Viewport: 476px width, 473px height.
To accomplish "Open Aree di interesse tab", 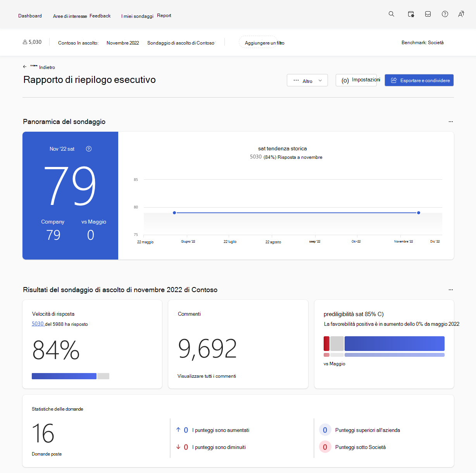I will coord(70,16).
